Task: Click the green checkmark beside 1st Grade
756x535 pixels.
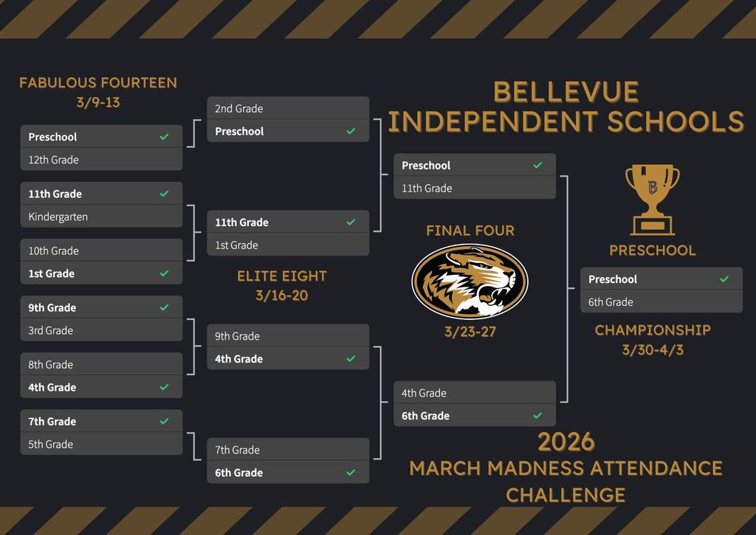Action: pos(165,273)
